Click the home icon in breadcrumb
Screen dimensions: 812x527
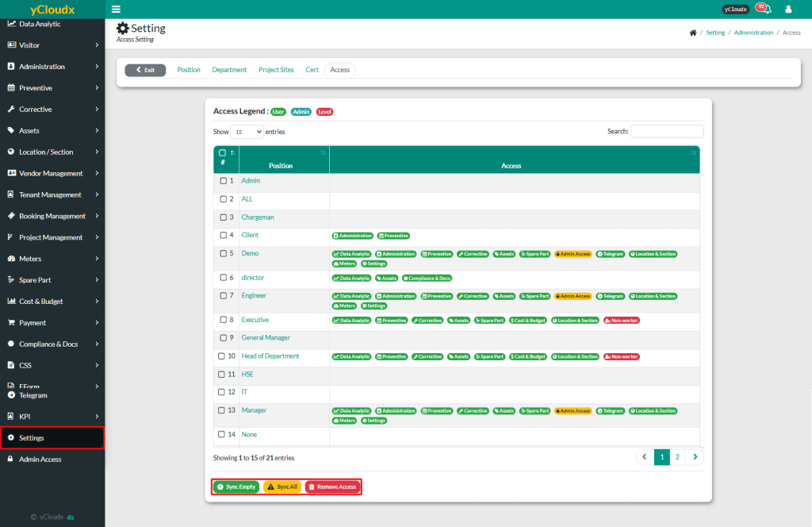693,33
